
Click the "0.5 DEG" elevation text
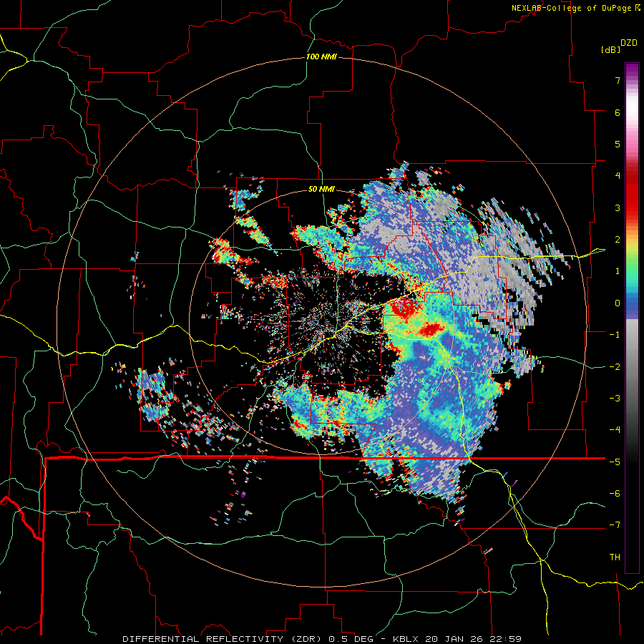tap(351, 639)
